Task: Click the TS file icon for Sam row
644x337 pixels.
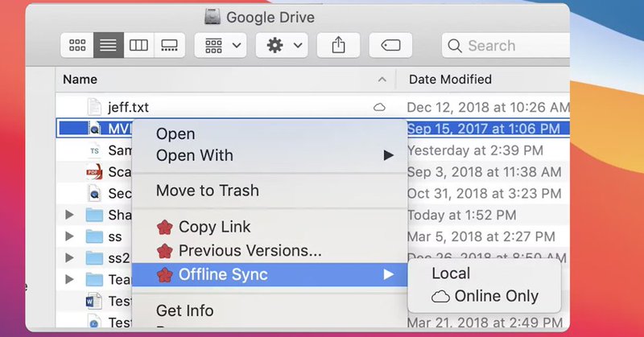Action: point(94,150)
